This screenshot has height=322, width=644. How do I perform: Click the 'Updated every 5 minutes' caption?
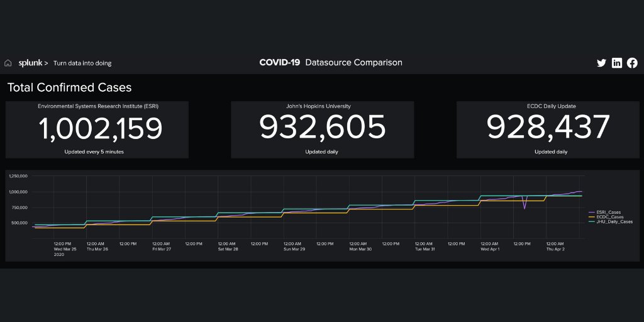94,152
